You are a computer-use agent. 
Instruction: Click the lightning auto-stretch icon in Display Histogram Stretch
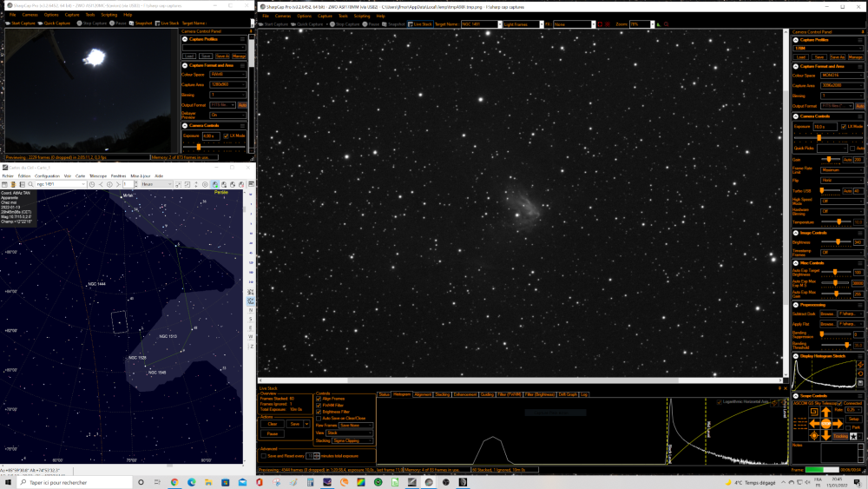coord(860,365)
